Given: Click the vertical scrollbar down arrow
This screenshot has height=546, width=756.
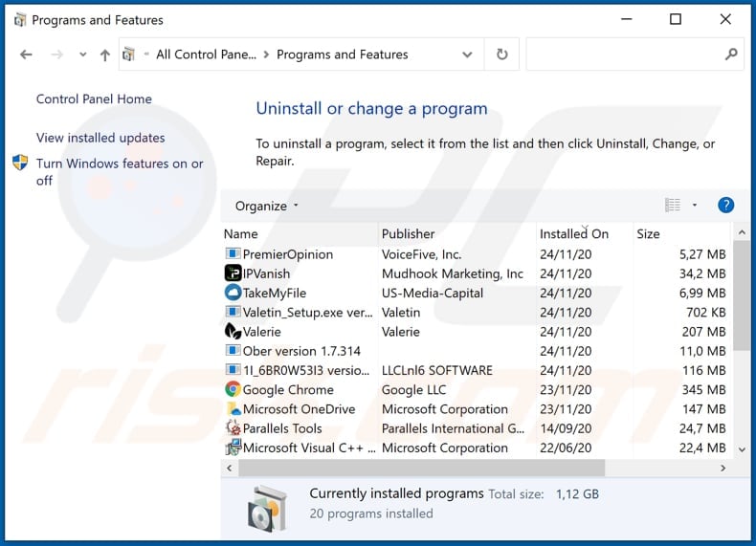Looking at the screenshot, I should tap(742, 449).
